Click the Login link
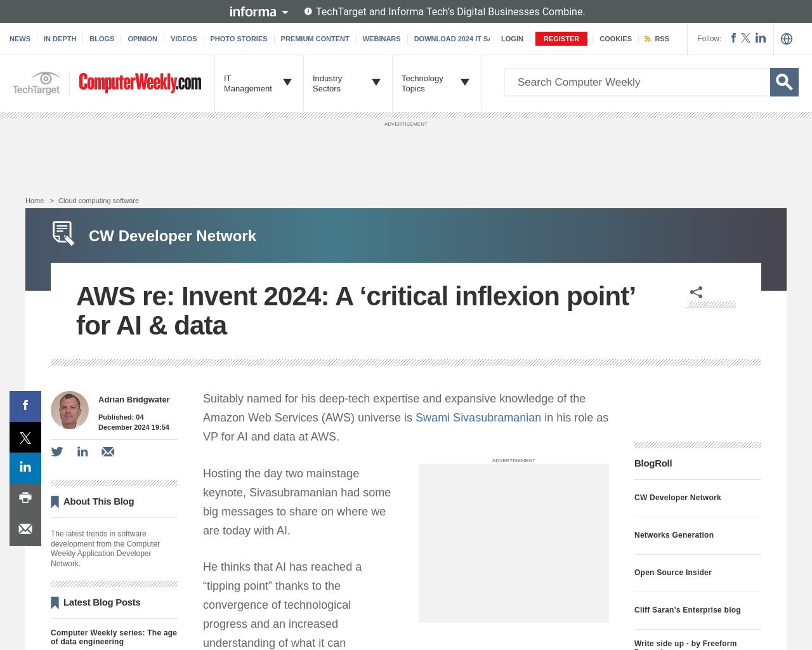The width and height of the screenshot is (812, 650). (x=512, y=39)
